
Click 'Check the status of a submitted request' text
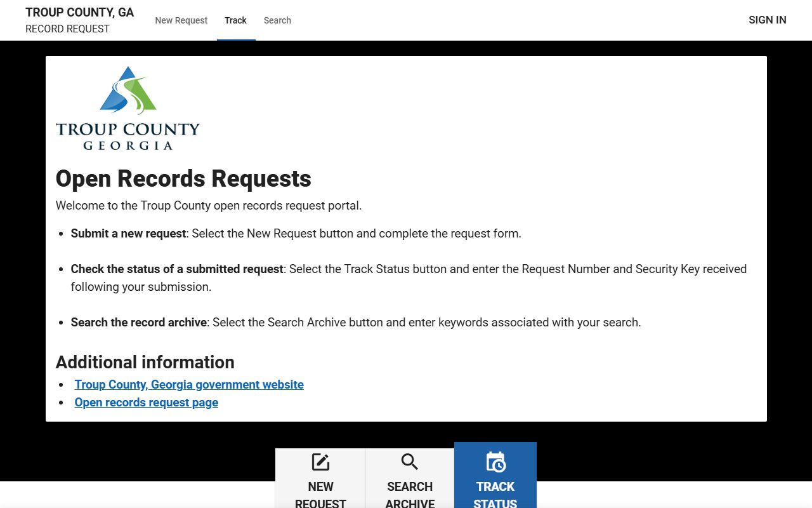(177, 269)
